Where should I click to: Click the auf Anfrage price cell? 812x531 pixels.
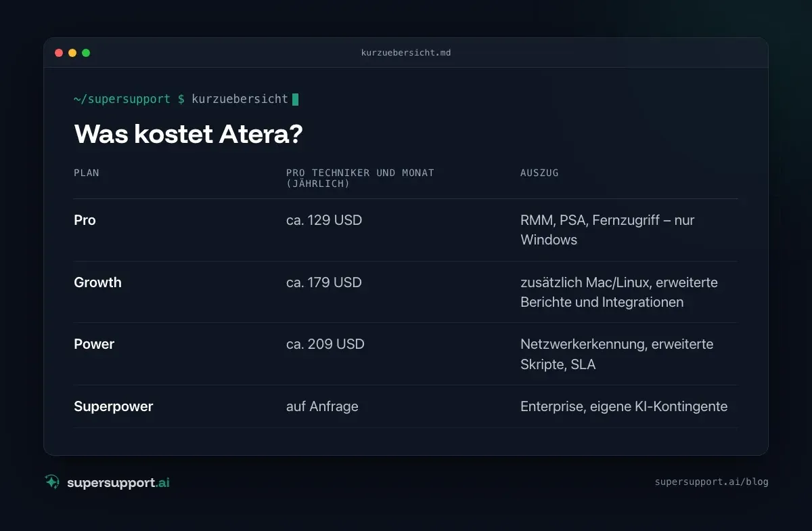322,406
